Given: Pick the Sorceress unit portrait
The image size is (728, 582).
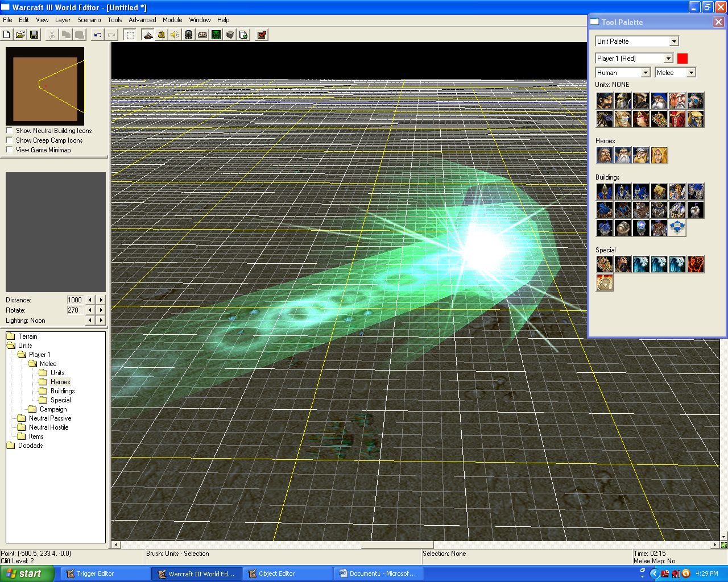Looking at the screenshot, I should point(641,119).
